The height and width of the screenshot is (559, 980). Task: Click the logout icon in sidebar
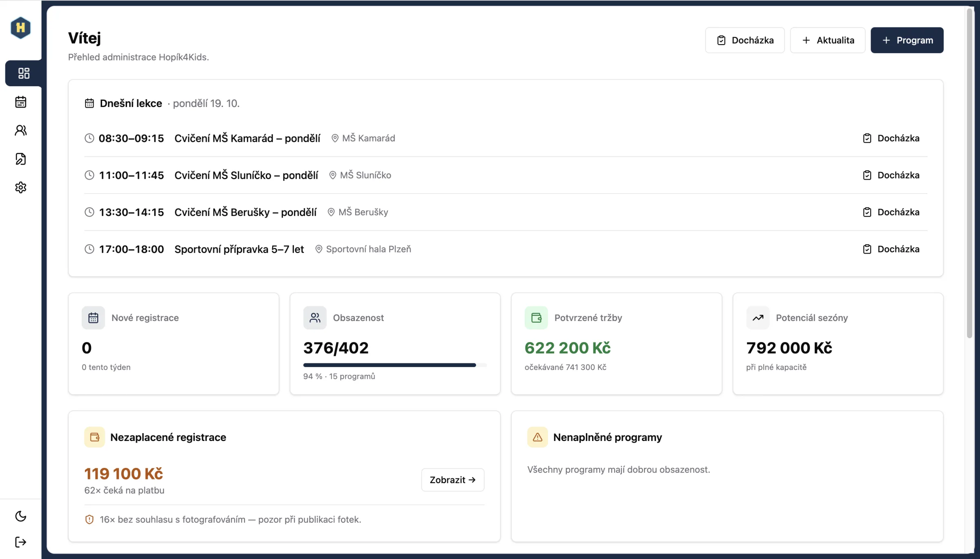pyautogui.click(x=21, y=542)
